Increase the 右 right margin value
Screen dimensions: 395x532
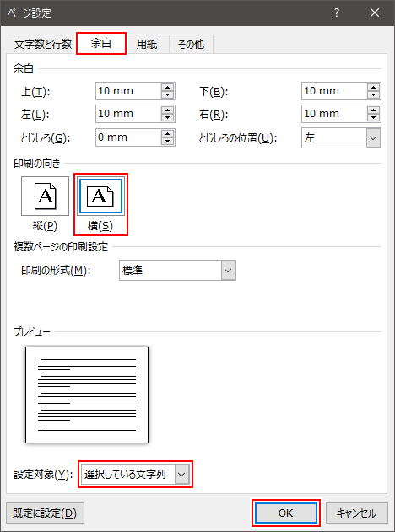tap(373, 110)
